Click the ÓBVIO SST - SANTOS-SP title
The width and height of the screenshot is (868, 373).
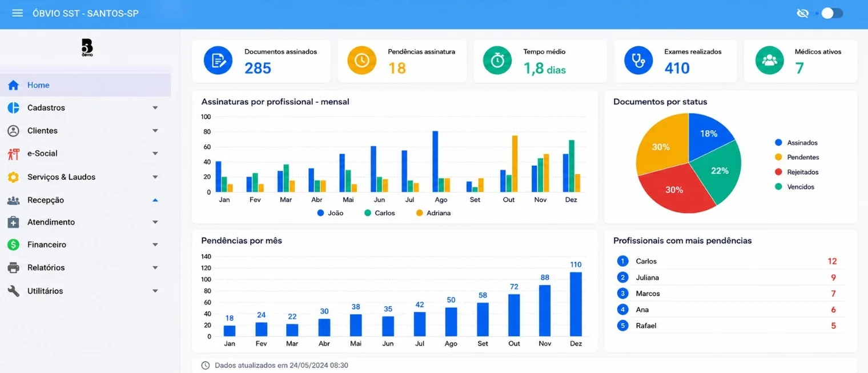(86, 13)
